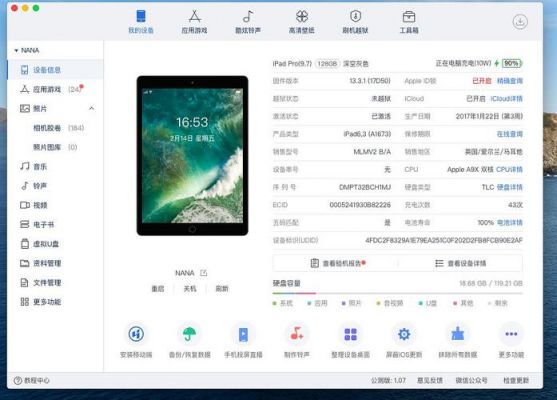557x400 pixels.
Task: Click 重启 to restart the device
Action: tap(158, 288)
